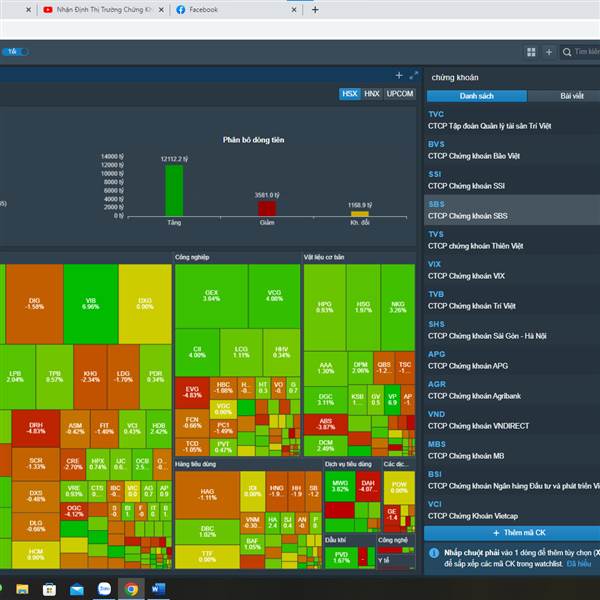Open Microsoft Store from taskbar
Screen dimensions: 600x600
(x=49, y=589)
